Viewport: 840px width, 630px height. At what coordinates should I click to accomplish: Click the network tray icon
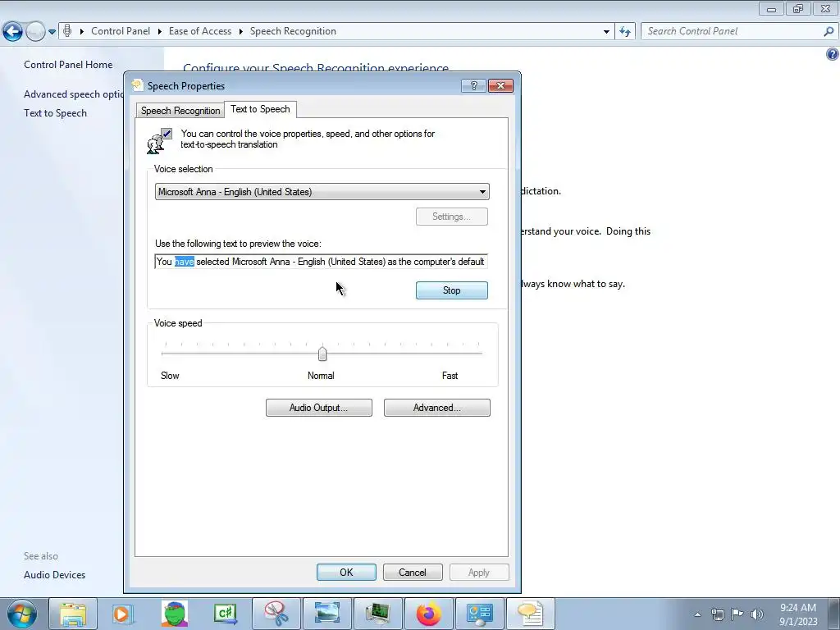pyautogui.click(x=717, y=614)
